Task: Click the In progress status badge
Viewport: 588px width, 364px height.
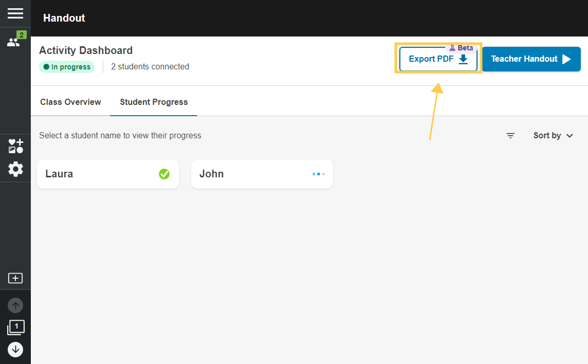Action: (67, 67)
